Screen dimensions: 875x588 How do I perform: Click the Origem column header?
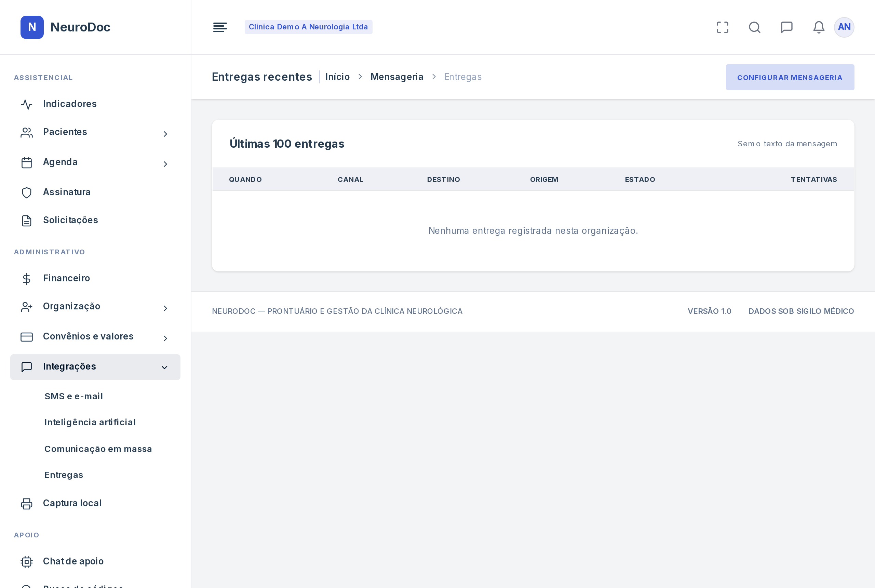tap(543, 179)
